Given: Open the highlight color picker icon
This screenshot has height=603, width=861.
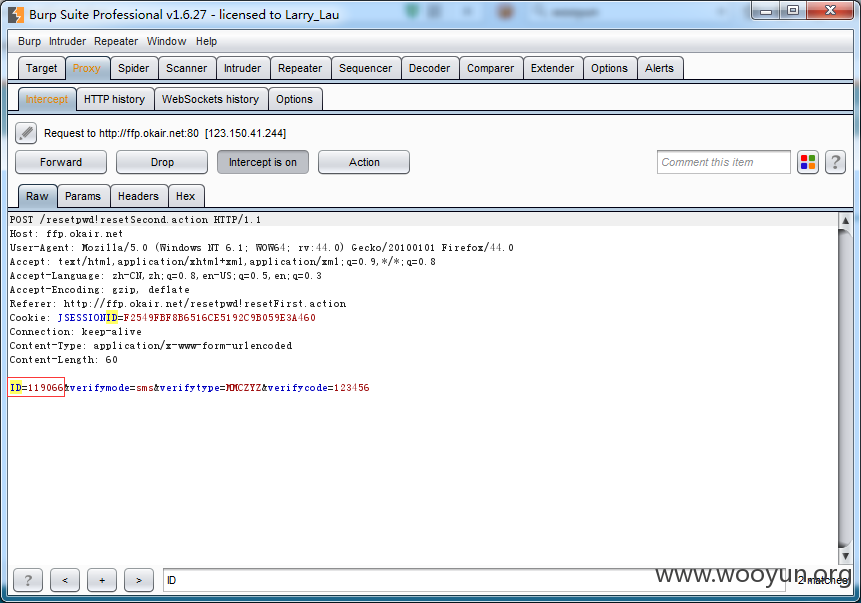Looking at the screenshot, I should [808, 163].
